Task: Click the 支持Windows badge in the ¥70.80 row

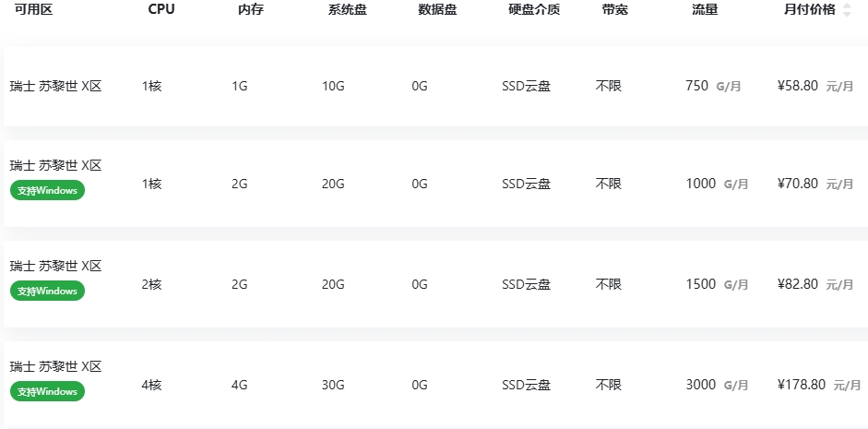Action: [47, 190]
